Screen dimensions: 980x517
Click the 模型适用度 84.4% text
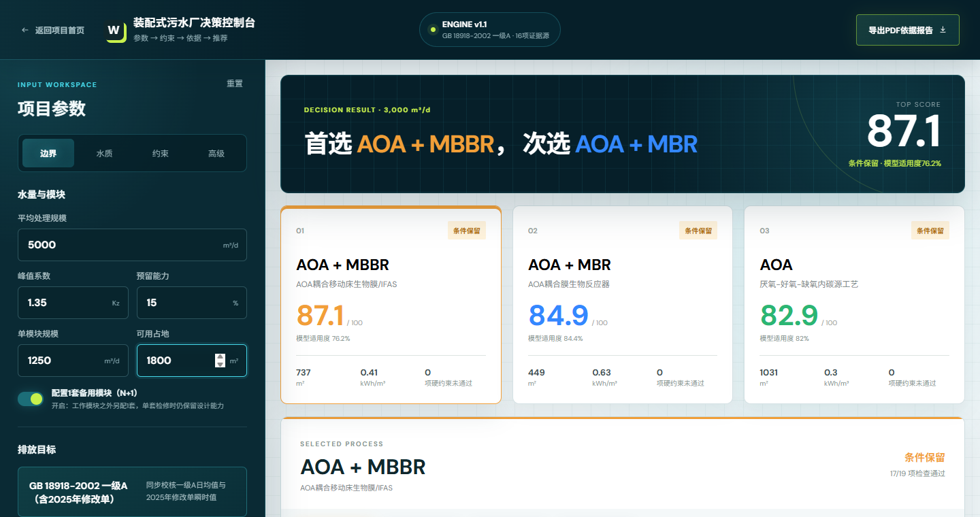[x=555, y=338]
